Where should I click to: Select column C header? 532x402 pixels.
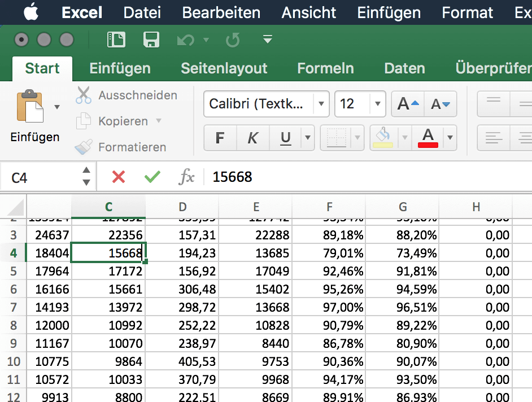[x=108, y=207]
